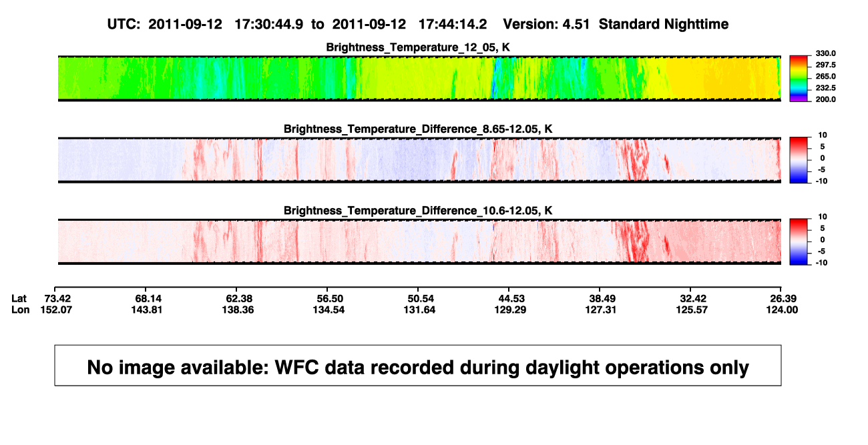
Task: Click longitude value 125.57
Action: coord(691,310)
